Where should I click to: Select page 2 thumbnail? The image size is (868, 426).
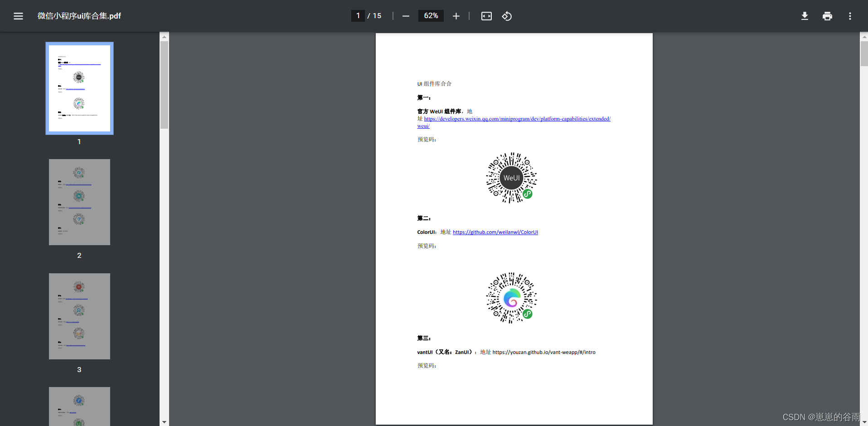(x=79, y=202)
